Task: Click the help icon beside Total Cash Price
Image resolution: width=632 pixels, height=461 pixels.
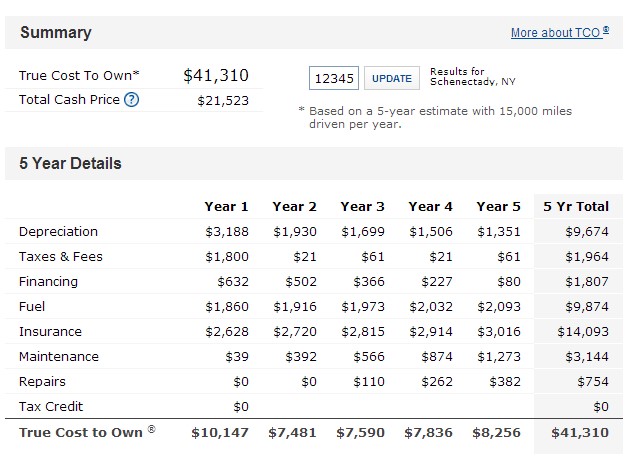Action: [x=131, y=99]
